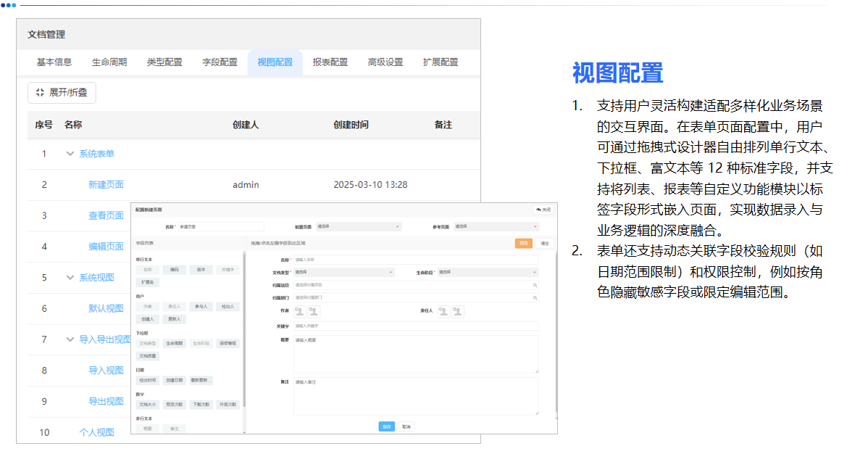Click the orange 预览 button
Screen dimensions: 868x454
coord(523,244)
